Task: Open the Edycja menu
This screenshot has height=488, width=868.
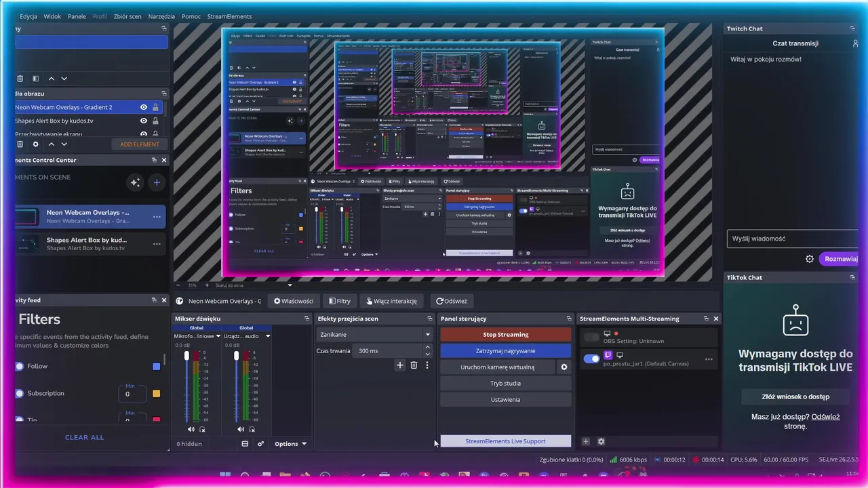Action: [x=28, y=16]
